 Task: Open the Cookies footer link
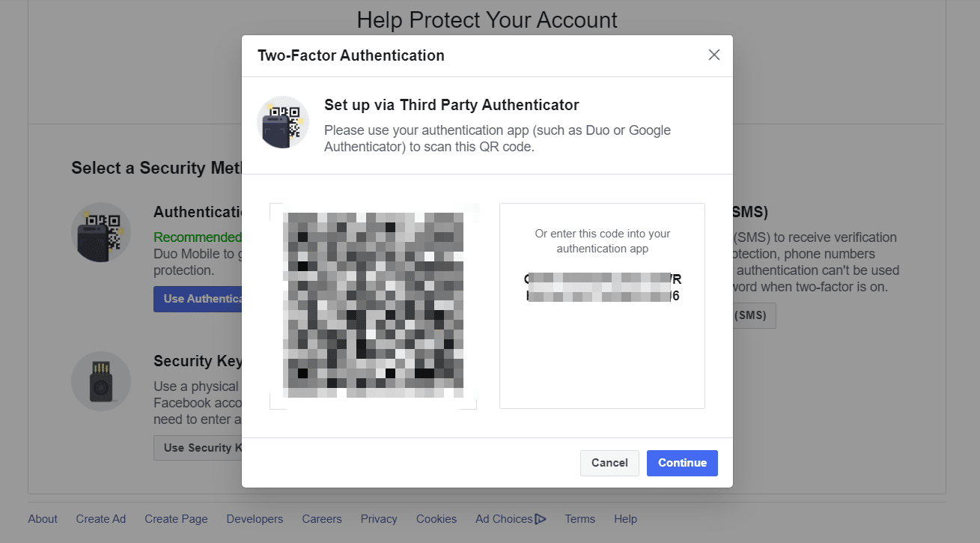(436, 519)
